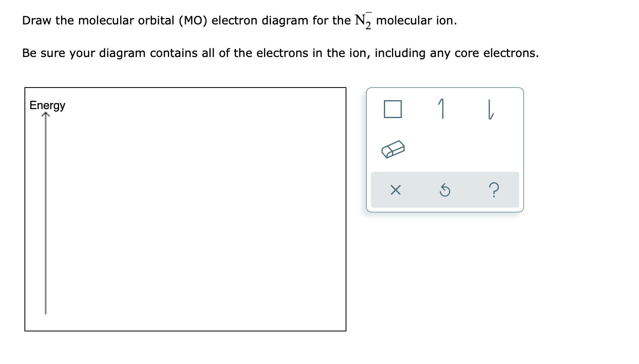
Task: Click the tool palette panel
Action: coord(445,149)
